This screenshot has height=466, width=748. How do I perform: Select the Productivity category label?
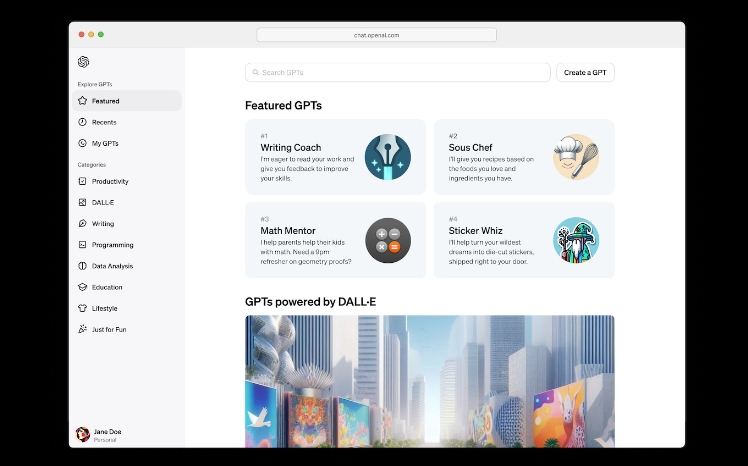[110, 181]
